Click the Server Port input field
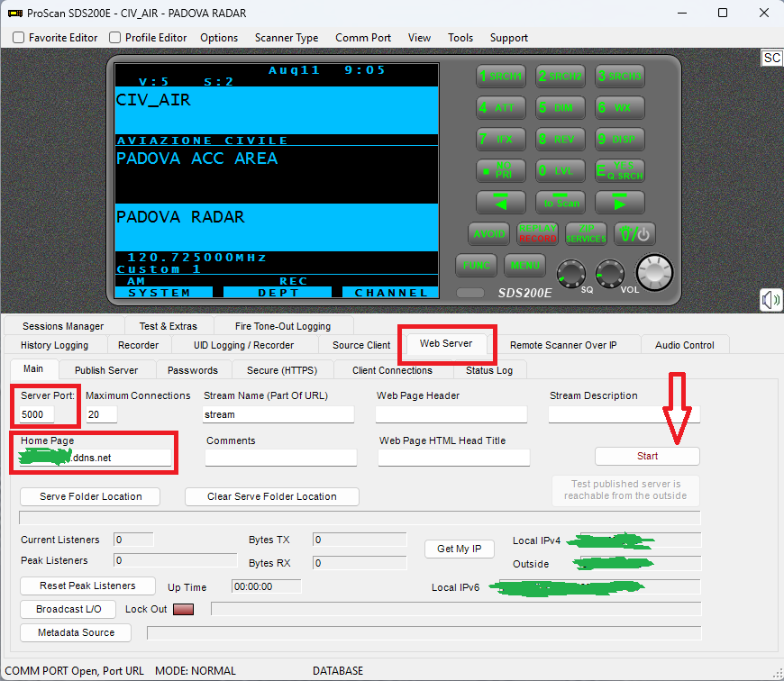 click(x=37, y=414)
